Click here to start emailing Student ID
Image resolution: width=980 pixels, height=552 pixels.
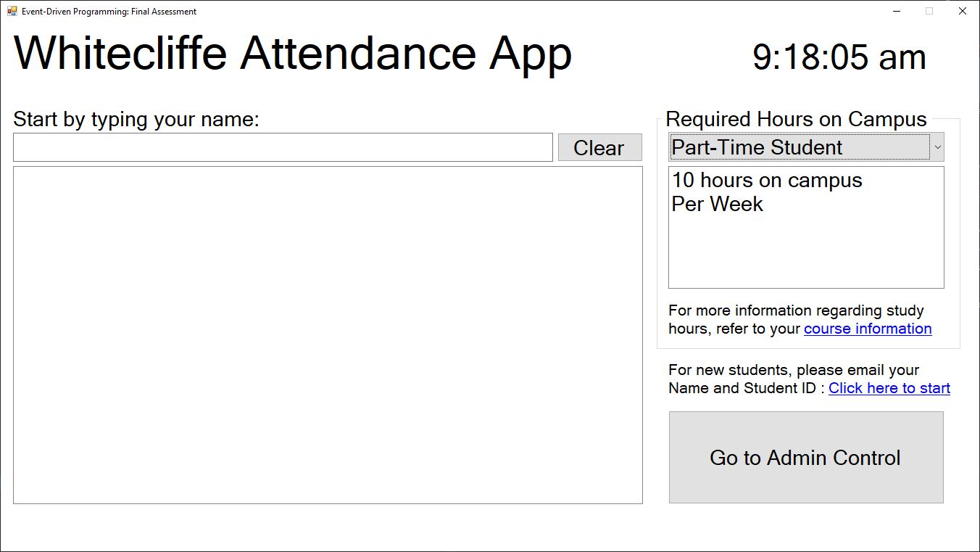tap(889, 388)
